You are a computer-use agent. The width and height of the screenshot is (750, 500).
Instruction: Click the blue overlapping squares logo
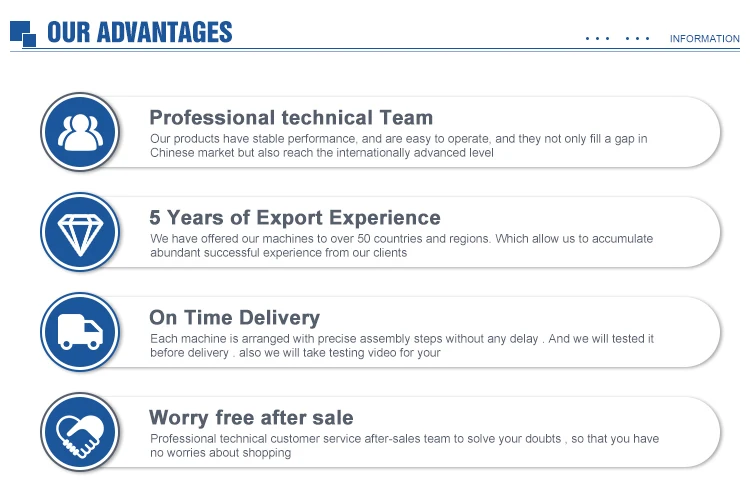pos(23,33)
